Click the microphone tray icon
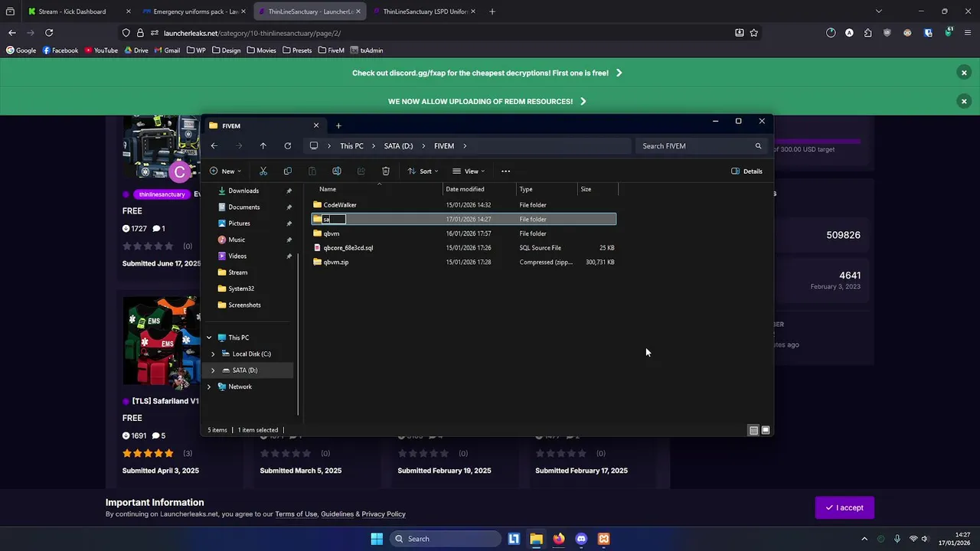This screenshot has height=551, width=980. [x=897, y=539]
